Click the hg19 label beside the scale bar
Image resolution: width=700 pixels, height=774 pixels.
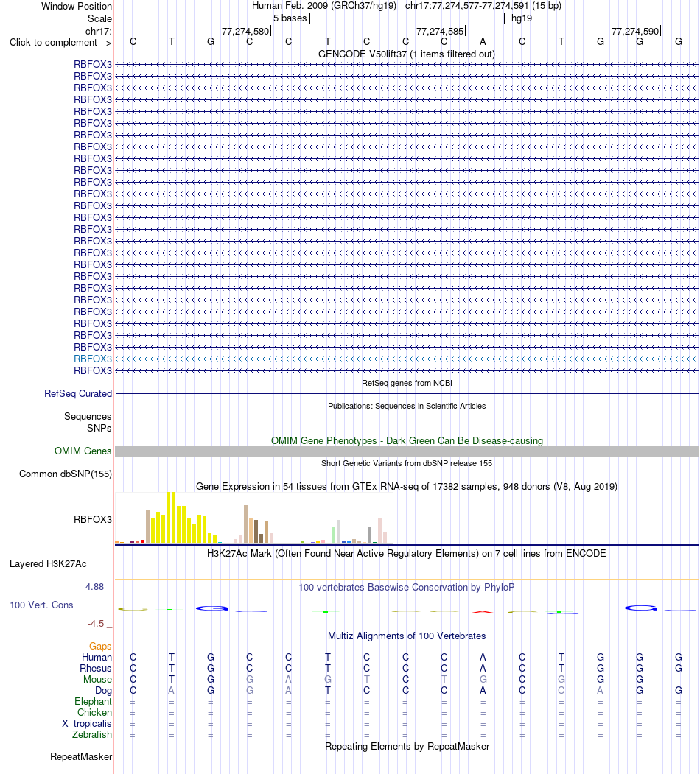pos(522,18)
